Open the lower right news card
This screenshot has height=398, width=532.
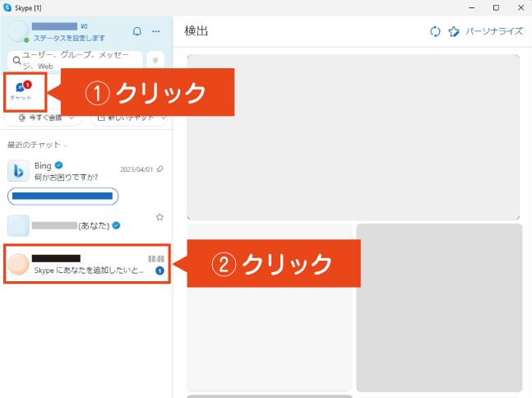(x=439, y=308)
